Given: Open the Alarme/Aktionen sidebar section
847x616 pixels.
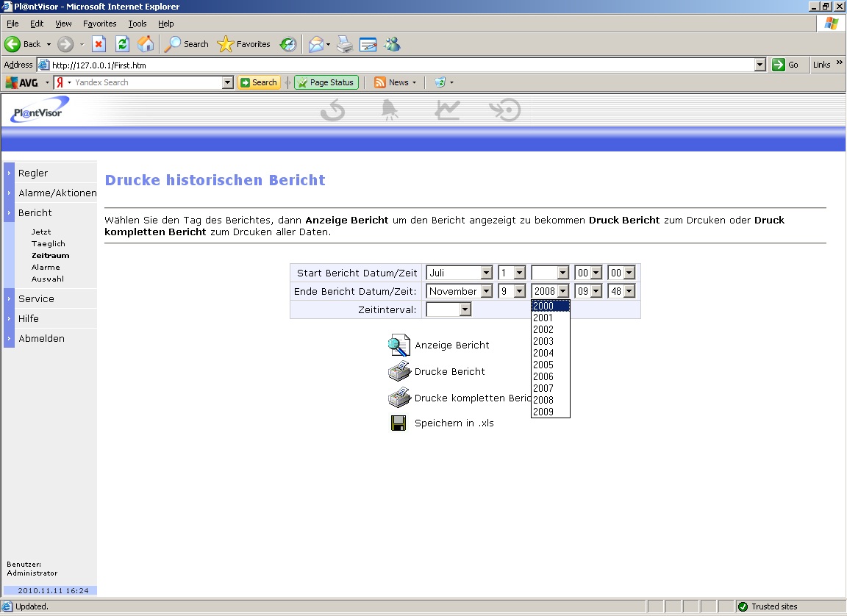Looking at the screenshot, I should coord(57,193).
